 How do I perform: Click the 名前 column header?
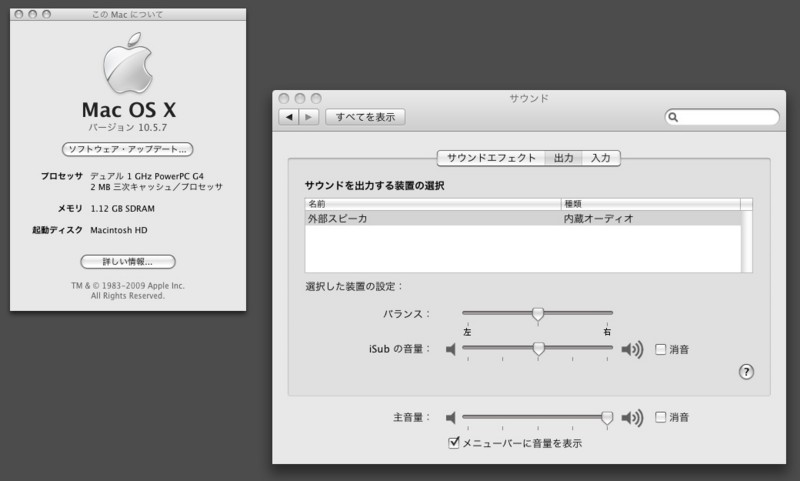(x=433, y=204)
